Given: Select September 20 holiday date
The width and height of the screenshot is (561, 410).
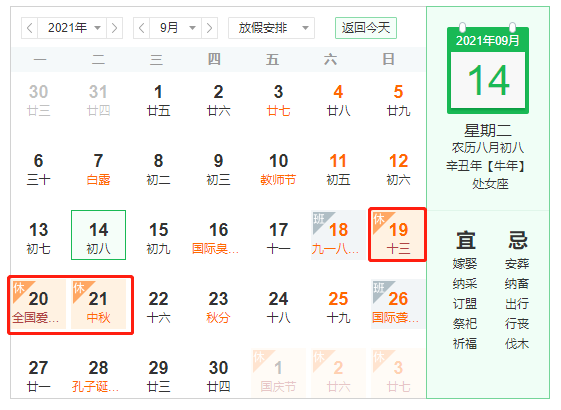Looking at the screenshot, I should 38,304.
